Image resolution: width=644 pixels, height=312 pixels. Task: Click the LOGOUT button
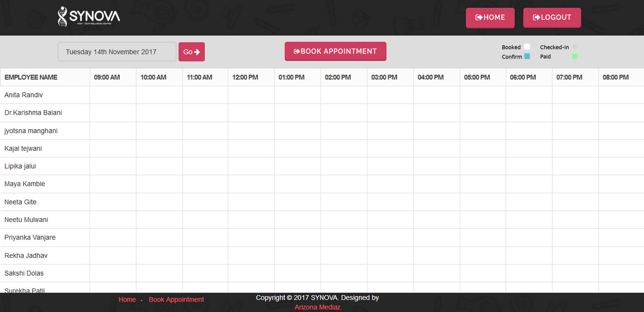coord(552,17)
